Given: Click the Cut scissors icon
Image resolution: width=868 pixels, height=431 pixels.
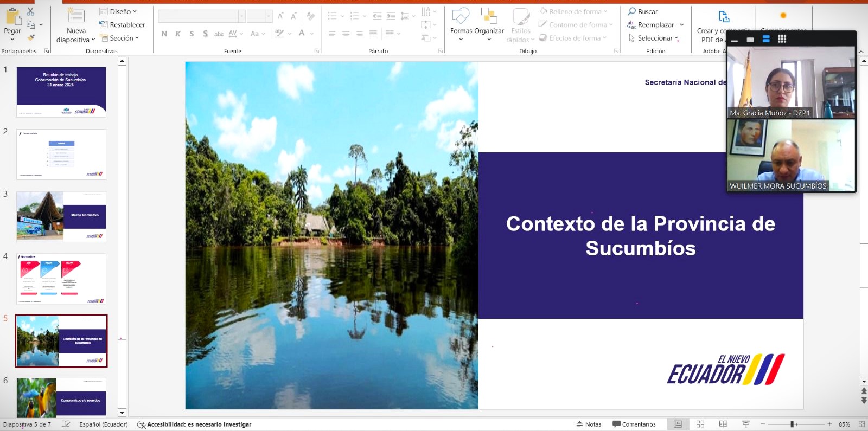Looking at the screenshot, I should click(x=30, y=11).
